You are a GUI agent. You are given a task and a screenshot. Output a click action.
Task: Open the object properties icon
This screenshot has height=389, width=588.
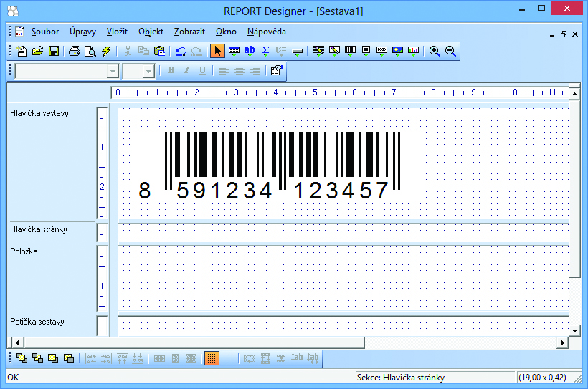point(276,70)
